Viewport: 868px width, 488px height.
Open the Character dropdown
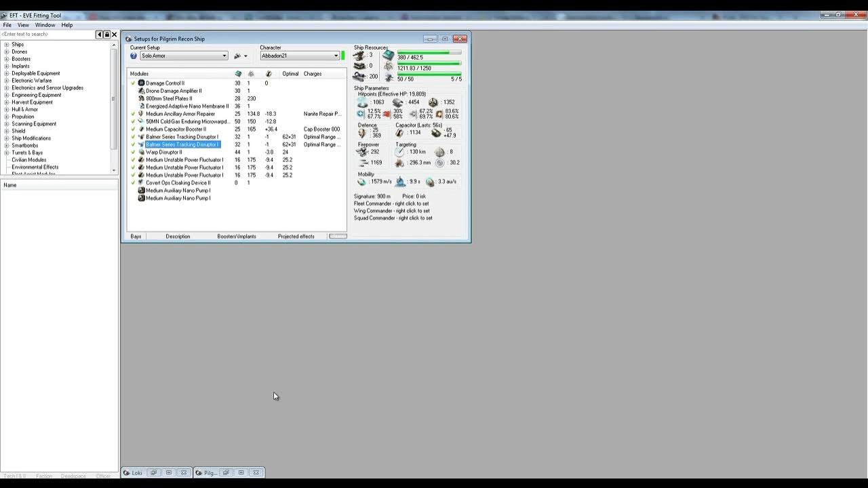tap(336, 56)
